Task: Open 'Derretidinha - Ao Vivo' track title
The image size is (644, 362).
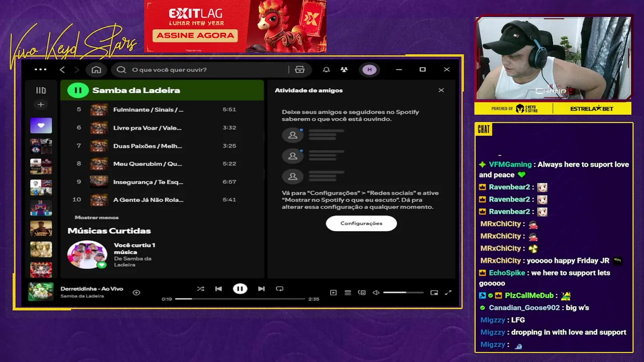Action: [x=92, y=289]
